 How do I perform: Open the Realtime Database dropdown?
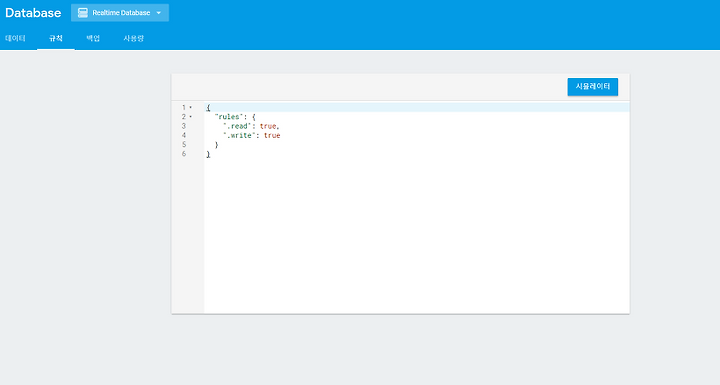click(x=120, y=13)
